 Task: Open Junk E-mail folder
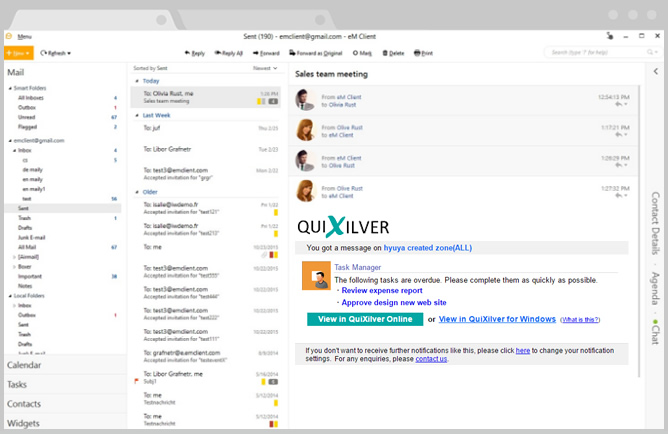pyautogui.click(x=32, y=238)
